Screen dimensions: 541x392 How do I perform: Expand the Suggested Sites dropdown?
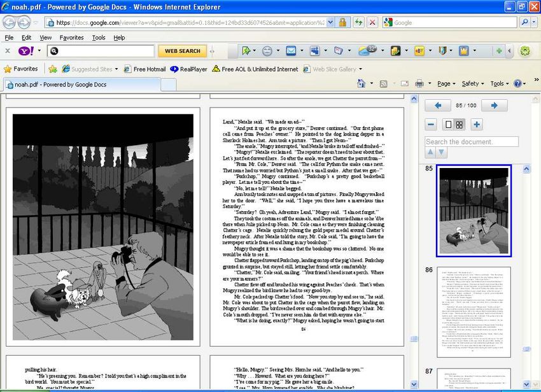(116, 69)
